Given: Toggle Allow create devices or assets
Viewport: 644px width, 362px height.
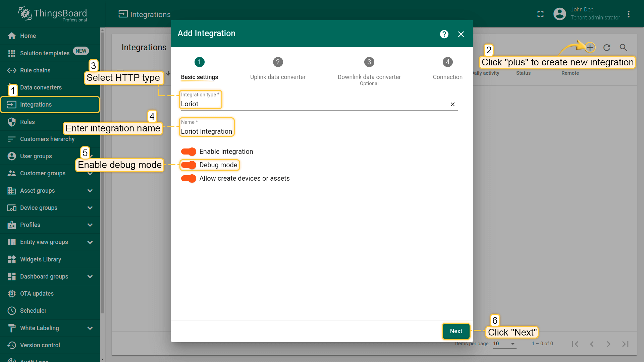Looking at the screenshot, I should [189, 179].
